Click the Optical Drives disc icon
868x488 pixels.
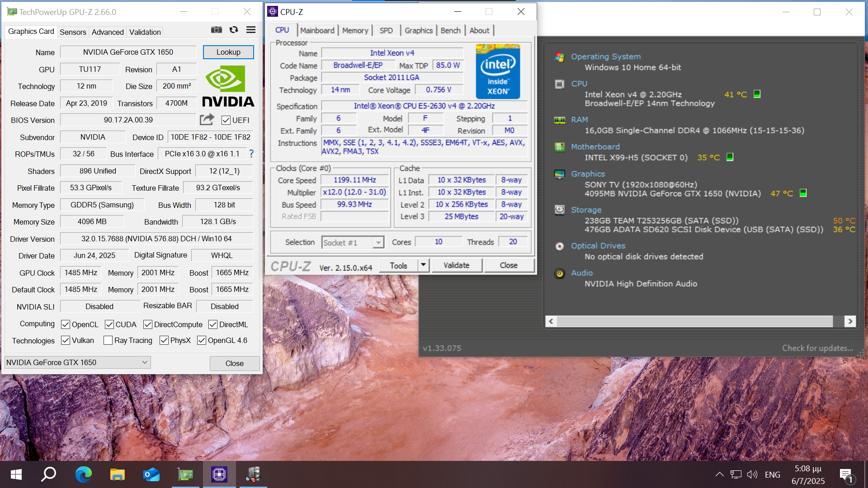560,246
